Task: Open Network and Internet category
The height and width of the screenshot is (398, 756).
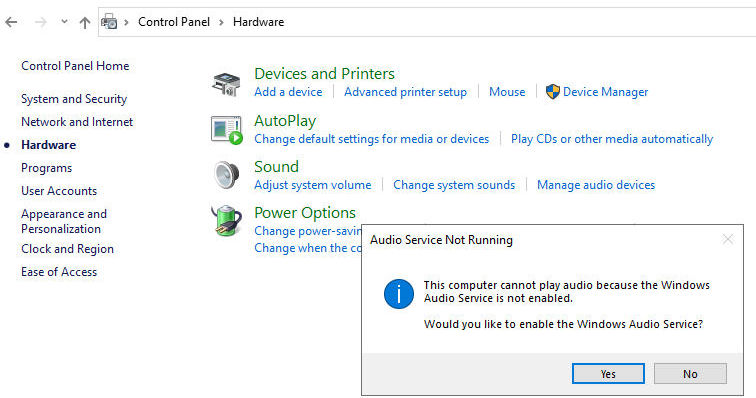Action: 77,122
